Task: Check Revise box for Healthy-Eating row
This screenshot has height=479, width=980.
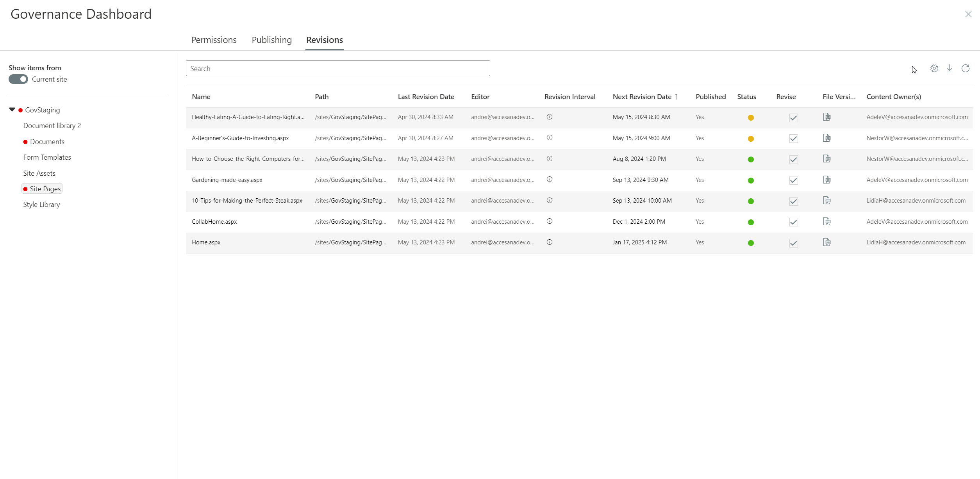Action: 793,118
